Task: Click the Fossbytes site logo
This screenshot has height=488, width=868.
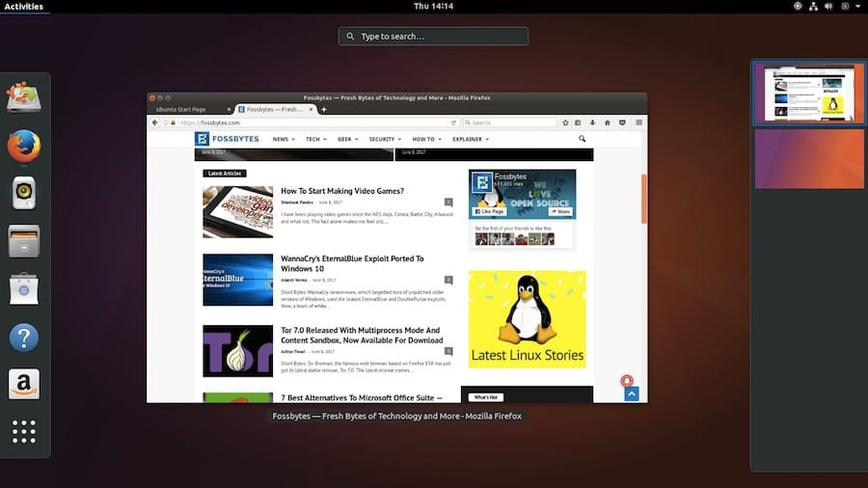Action: point(227,139)
